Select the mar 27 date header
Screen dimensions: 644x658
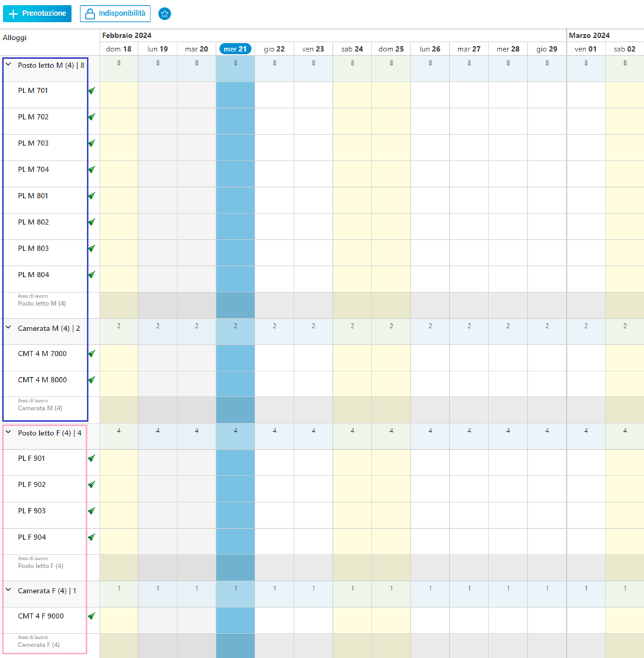point(469,49)
